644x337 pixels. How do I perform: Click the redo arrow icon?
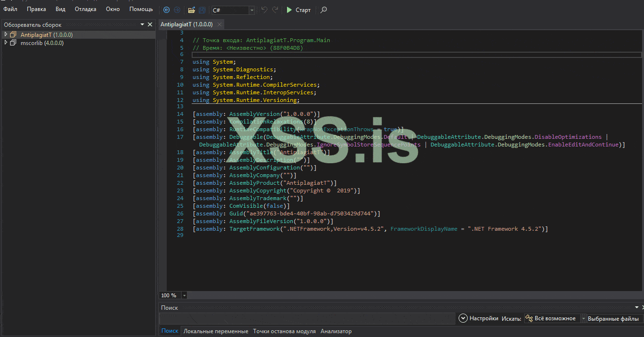275,10
